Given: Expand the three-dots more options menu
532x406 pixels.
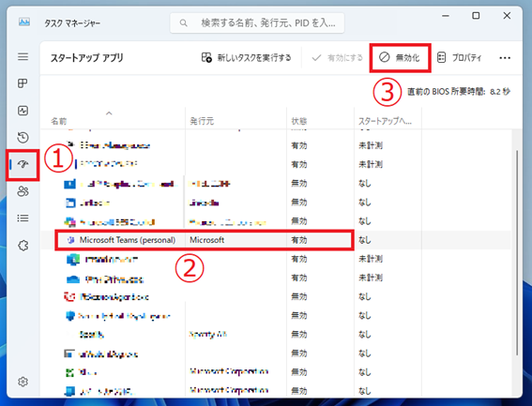Looking at the screenshot, I should click(505, 58).
